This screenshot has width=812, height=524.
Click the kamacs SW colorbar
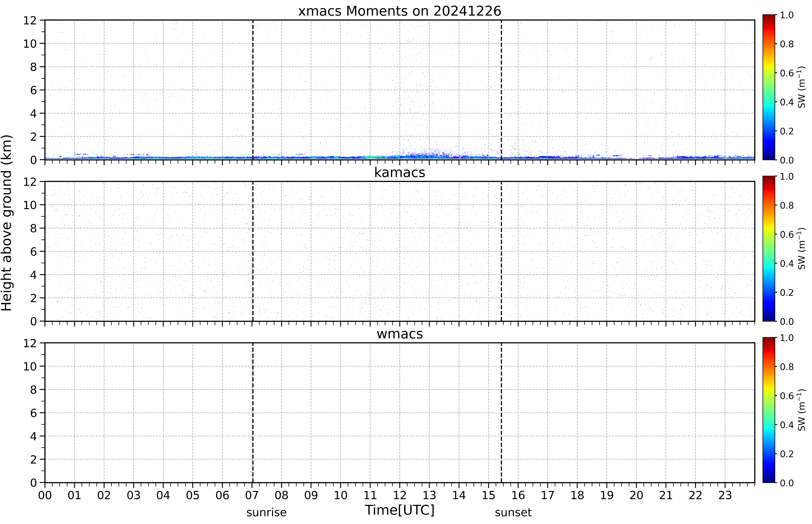[769, 248]
